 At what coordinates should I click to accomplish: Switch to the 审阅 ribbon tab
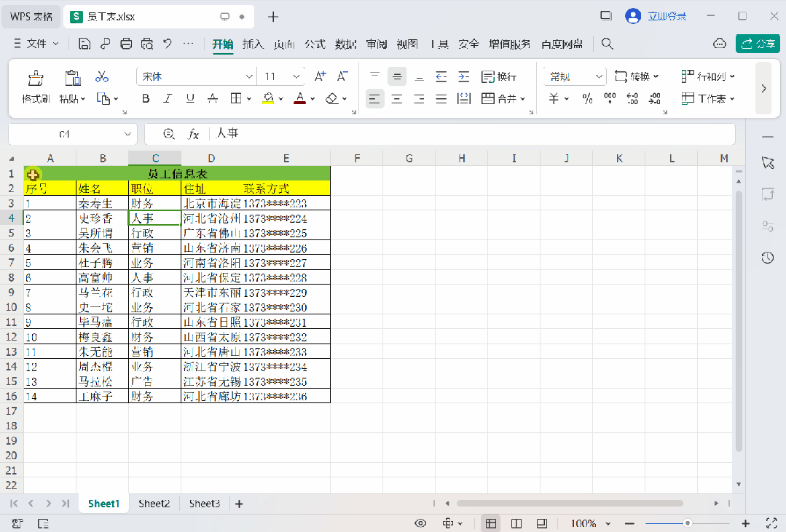tap(376, 44)
